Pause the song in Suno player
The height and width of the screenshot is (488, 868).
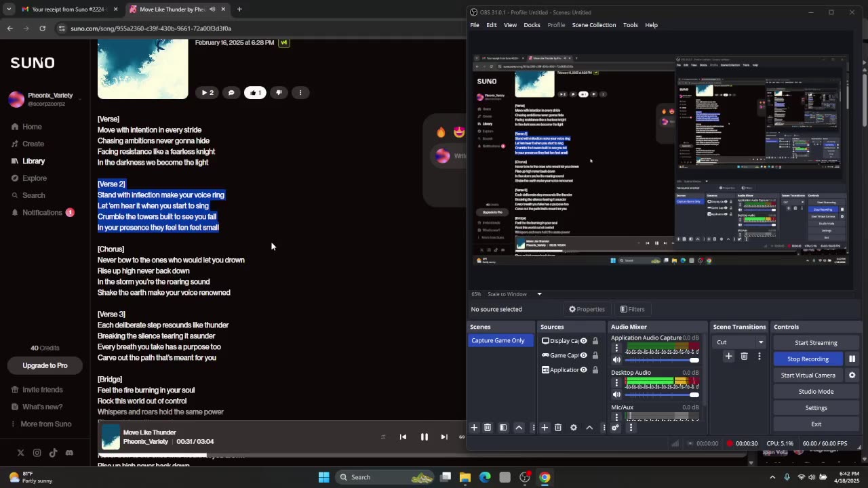425,437
